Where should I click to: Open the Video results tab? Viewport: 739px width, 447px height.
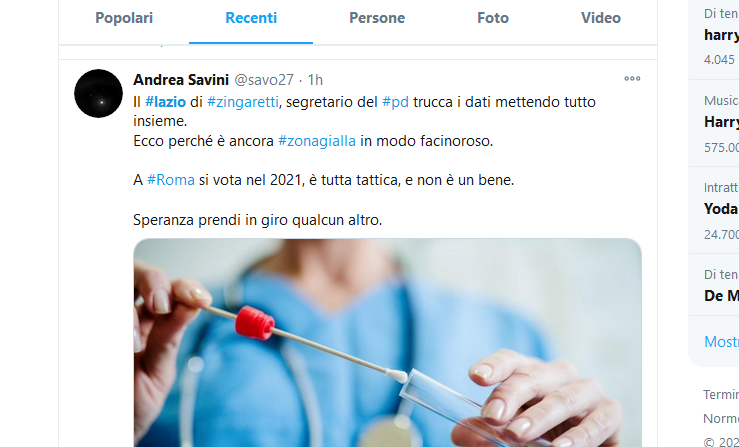601,18
